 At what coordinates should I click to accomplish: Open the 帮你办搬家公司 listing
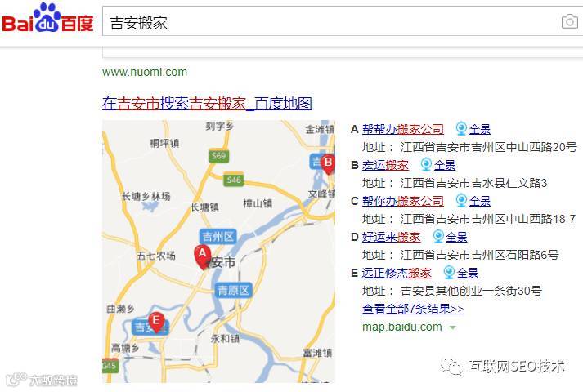coord(403,201)
